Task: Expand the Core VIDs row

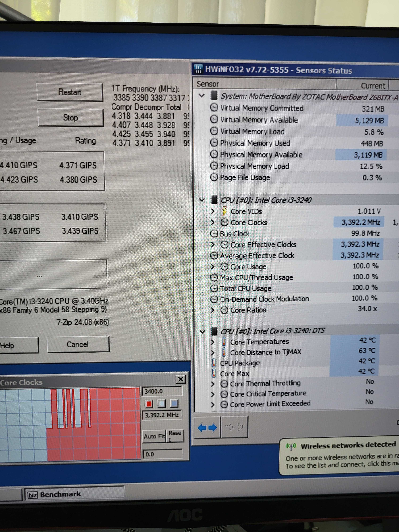Action: pyautogui.click(x=212, y=211)
